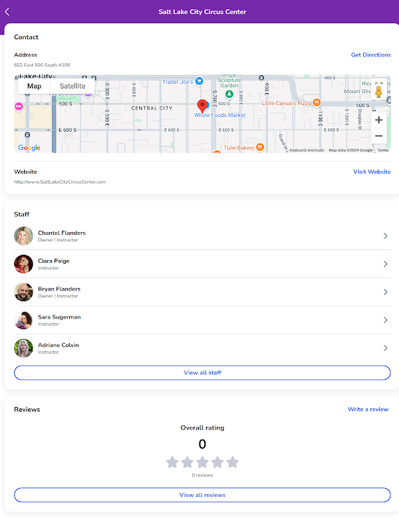Zoom in on the map
This screenshot has height=532, width=399.
[x=378, y=120]
